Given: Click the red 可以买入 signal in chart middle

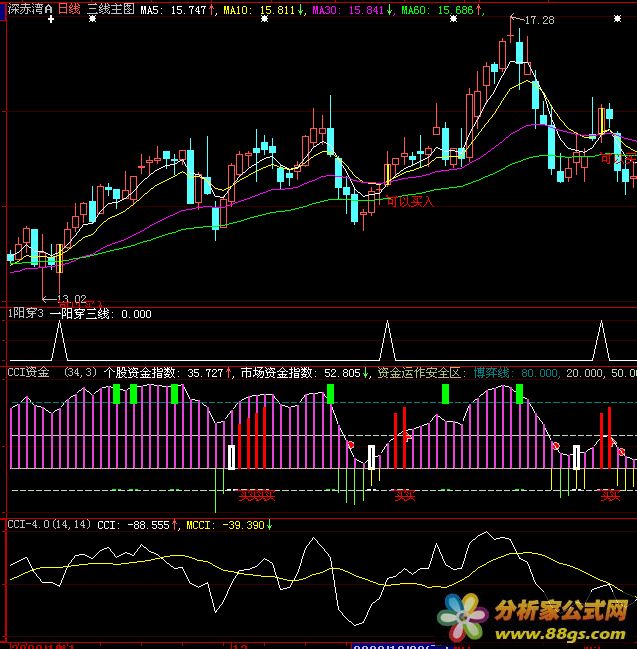Looking at the screenshot, I should (x=411, y=201).
